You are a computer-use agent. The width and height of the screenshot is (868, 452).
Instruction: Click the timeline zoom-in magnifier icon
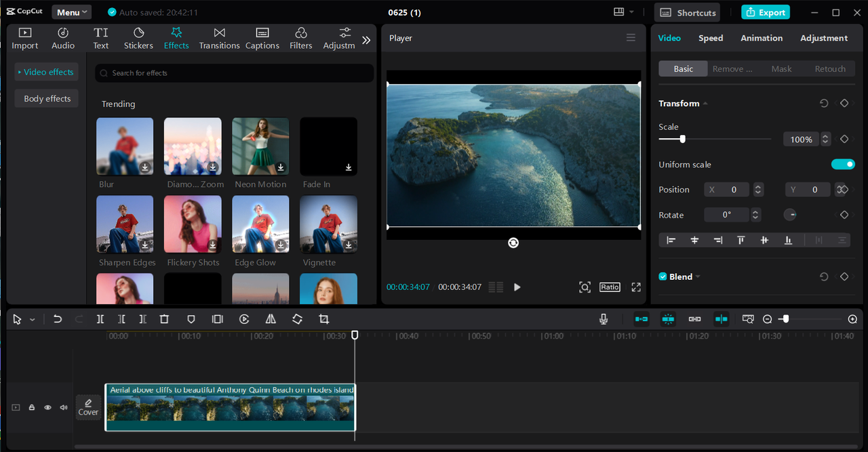point(853,319)
